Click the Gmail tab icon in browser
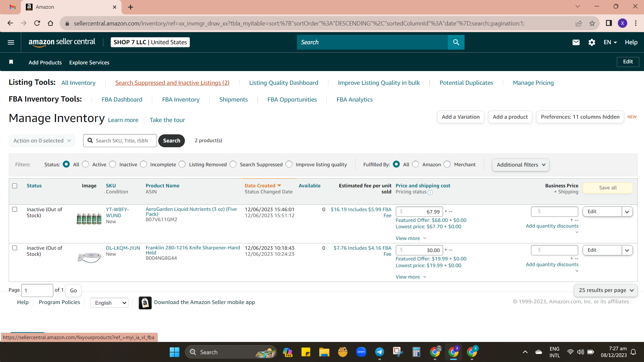The height and width of the screenshot is (362, 644). (13, 7)
